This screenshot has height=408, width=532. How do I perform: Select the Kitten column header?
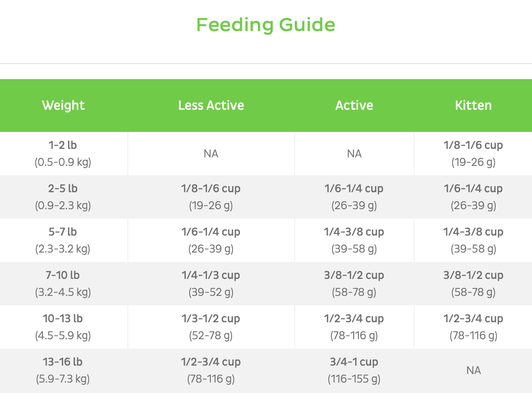[473, 105]
